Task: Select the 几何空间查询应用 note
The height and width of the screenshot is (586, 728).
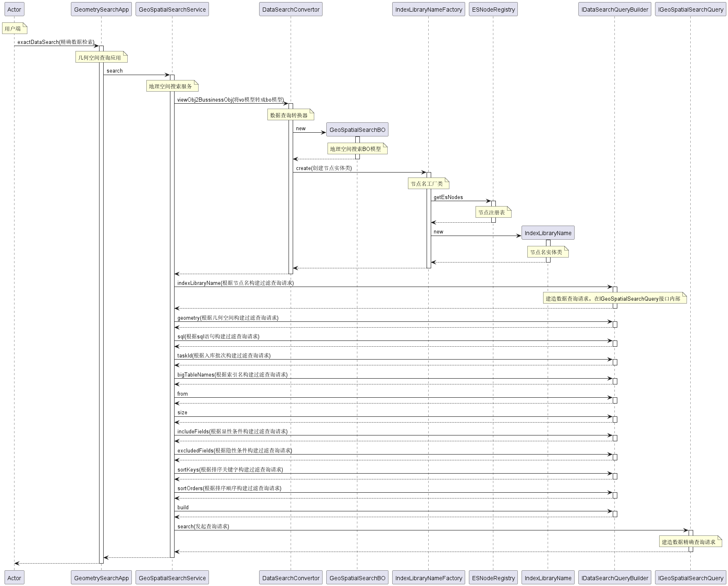Action: click(x=101, y=58)
